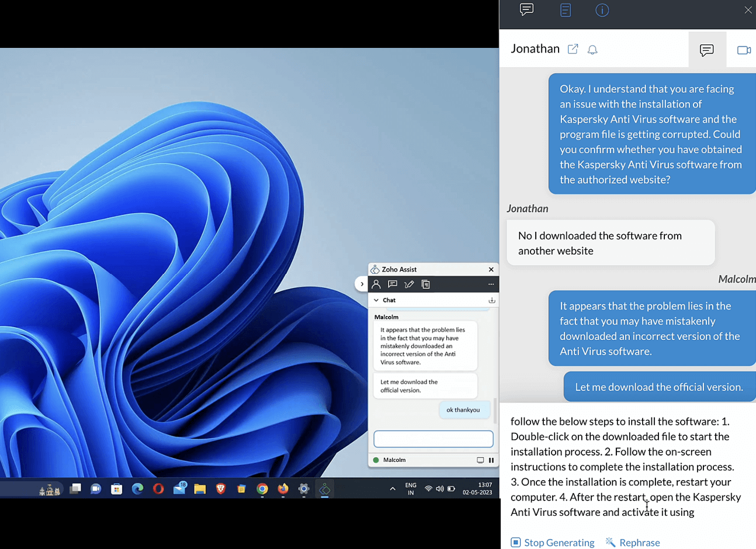The height and width of the screenshot is (549, 756).
Task: Switch to the notes document tab
Action: [x=565, y=11]
